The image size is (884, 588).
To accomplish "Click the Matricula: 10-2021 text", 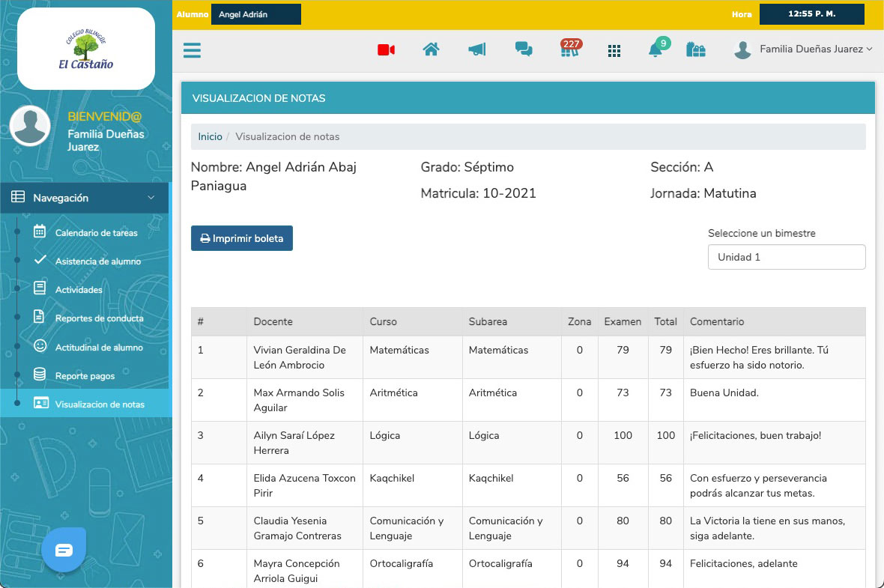I will [478, 193].
